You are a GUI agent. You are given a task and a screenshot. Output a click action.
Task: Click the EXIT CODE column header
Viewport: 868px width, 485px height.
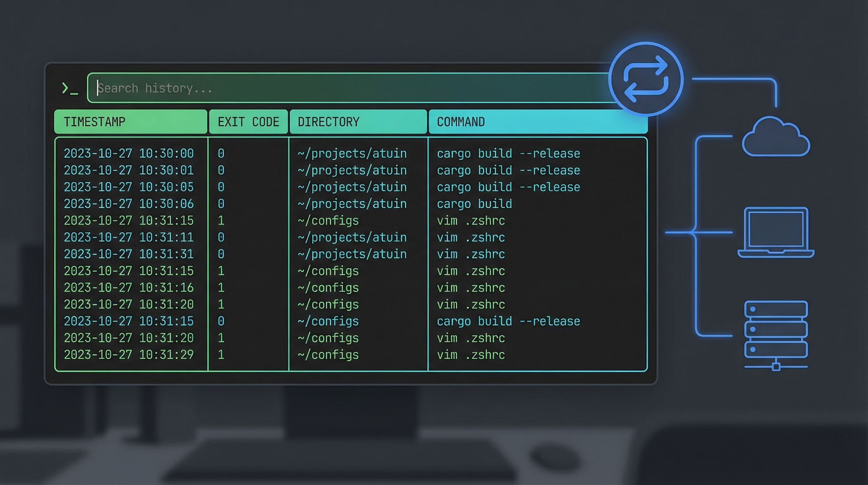point(248,122)
